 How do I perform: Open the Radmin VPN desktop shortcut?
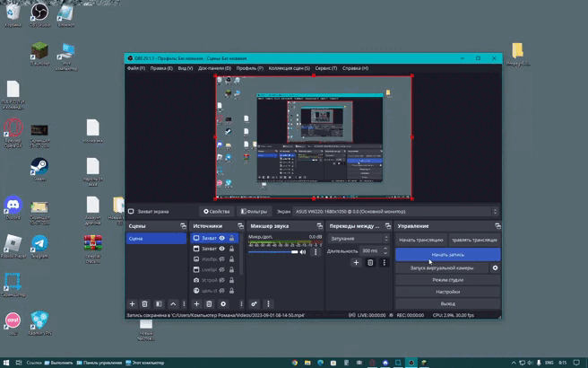coord(39,323)
